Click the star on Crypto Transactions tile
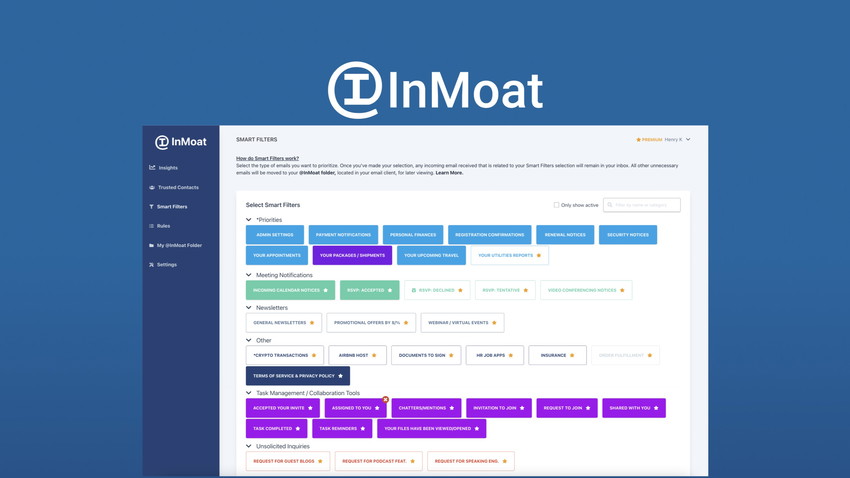This screenshot has width=850, height=478. point(314,356)
